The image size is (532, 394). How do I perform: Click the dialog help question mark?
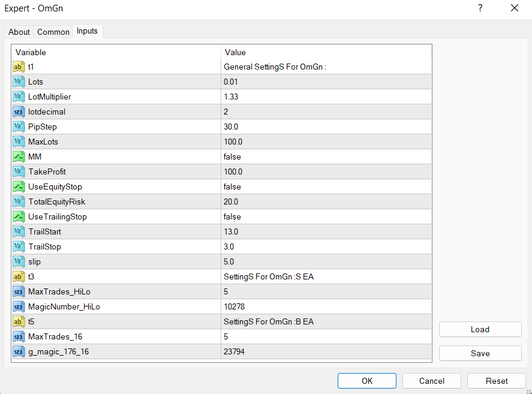[x=480, y=8]
